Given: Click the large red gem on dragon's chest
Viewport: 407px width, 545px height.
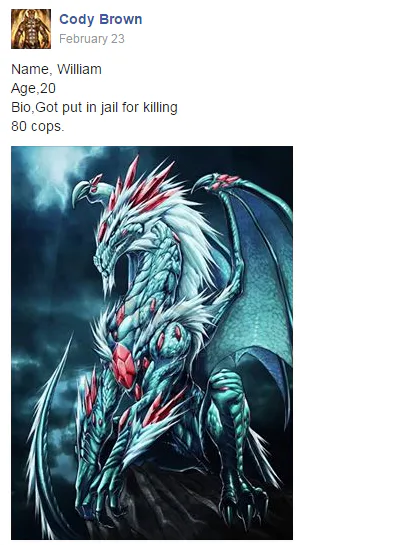Looking at the screenshot, I should pyautogui.click(x=124, y=365).
